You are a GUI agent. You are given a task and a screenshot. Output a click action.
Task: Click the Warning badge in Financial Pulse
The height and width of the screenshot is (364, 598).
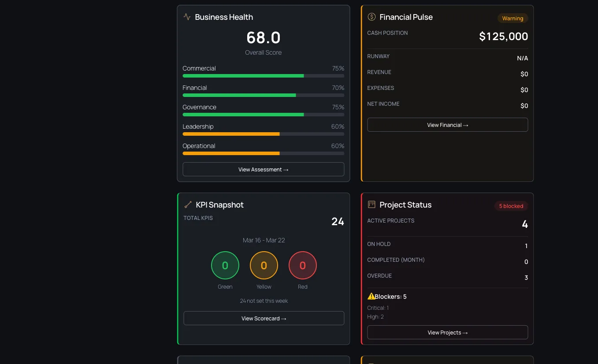click(x=513, y=19)
